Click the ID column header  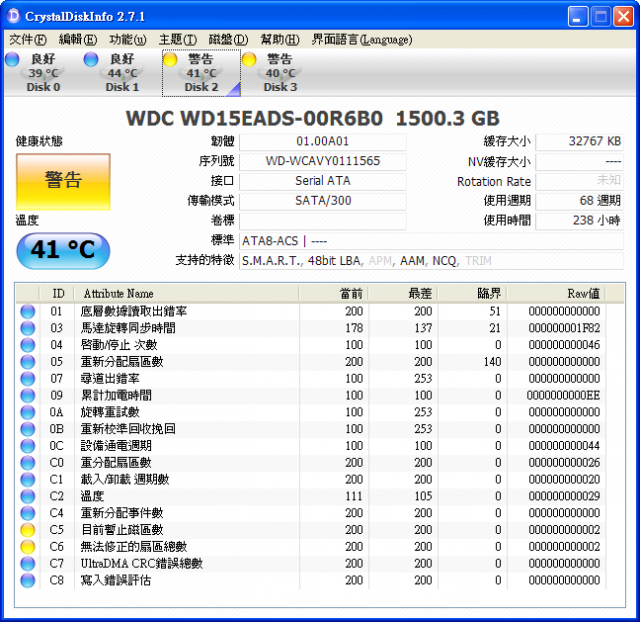tap(57, 293)
